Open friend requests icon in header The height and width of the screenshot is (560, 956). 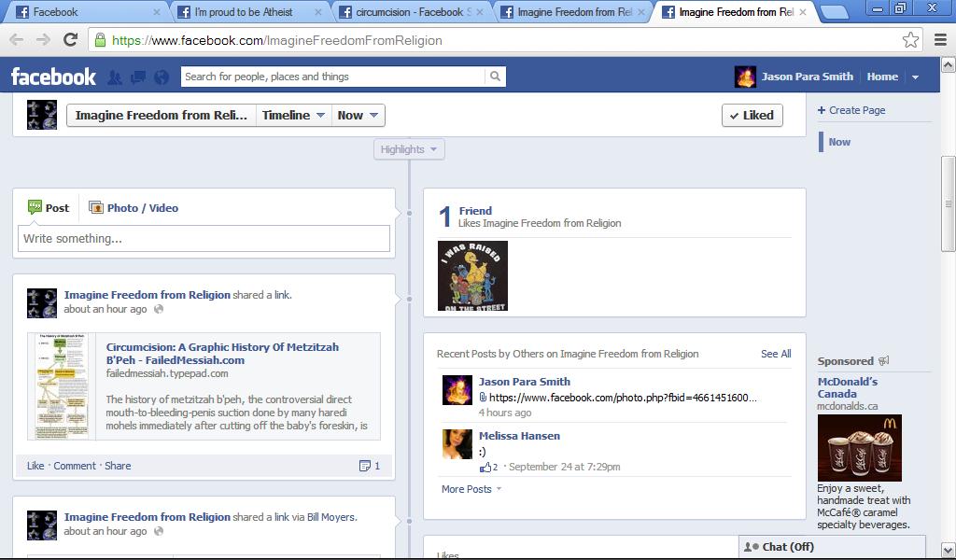point(115,77)
